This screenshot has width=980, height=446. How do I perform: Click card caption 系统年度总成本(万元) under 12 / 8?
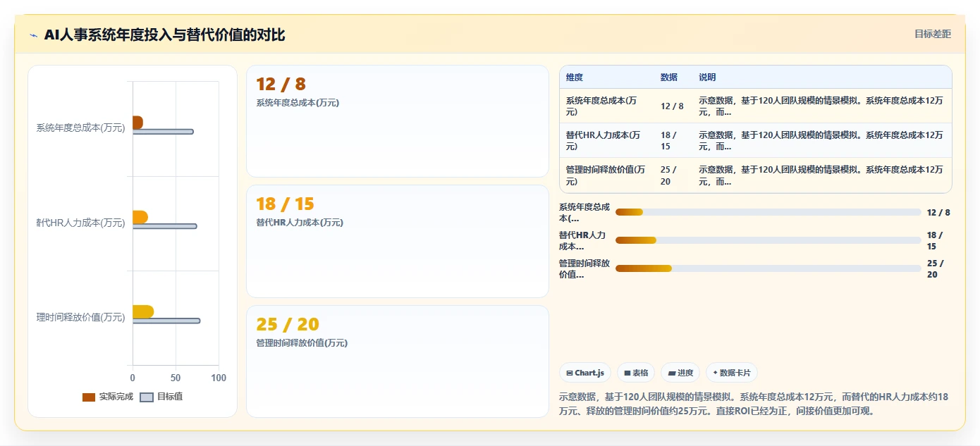click(x=298, y=103)
